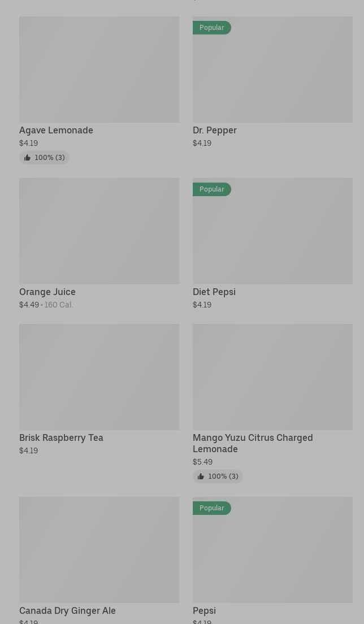Click the Brisk Raspberry Tea name
The image size is (364, 624).
[x=61, y=437]
